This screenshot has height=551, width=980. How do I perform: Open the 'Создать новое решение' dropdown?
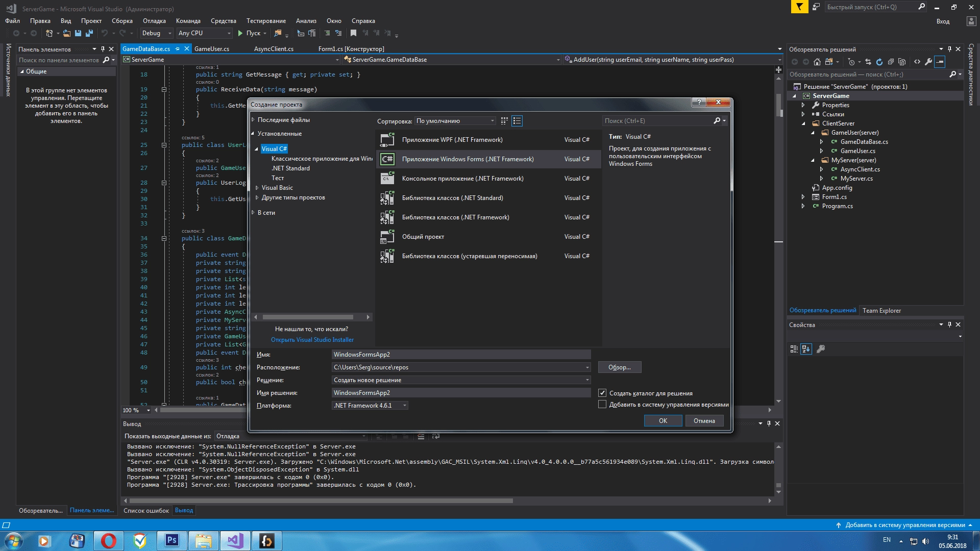click(461, 380)
